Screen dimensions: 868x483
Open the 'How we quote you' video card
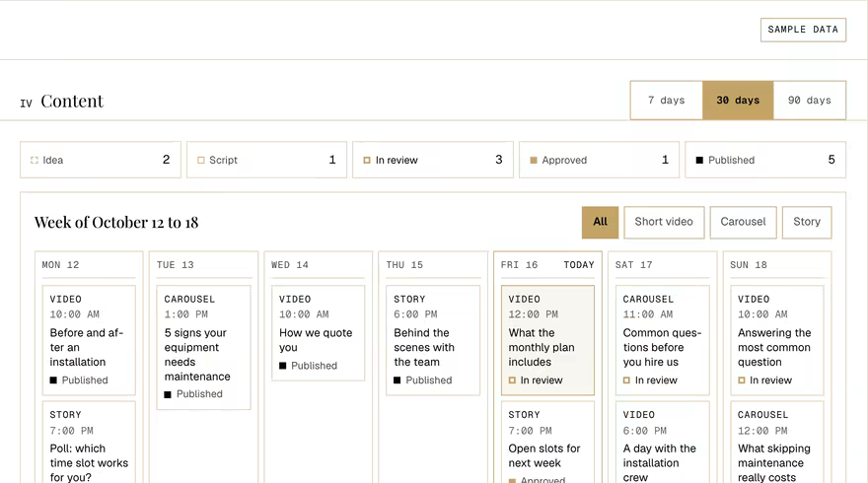(319, 332)
